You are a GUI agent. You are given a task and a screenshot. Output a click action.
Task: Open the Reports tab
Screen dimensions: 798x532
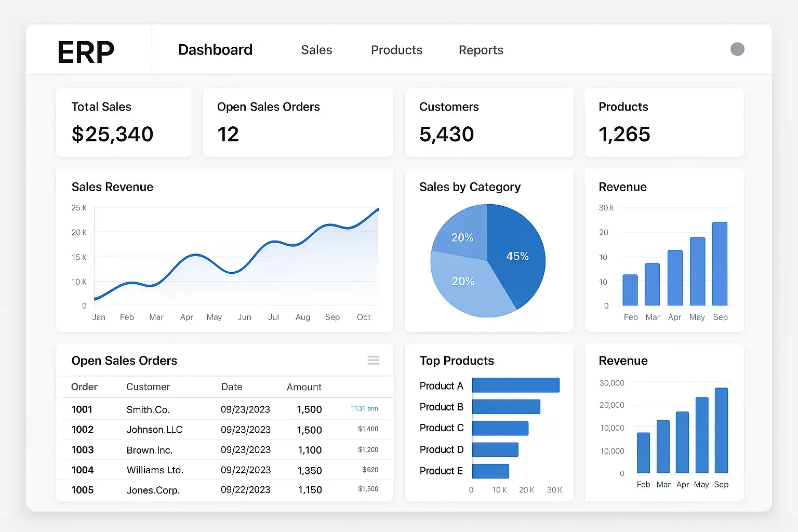(481, 50)
